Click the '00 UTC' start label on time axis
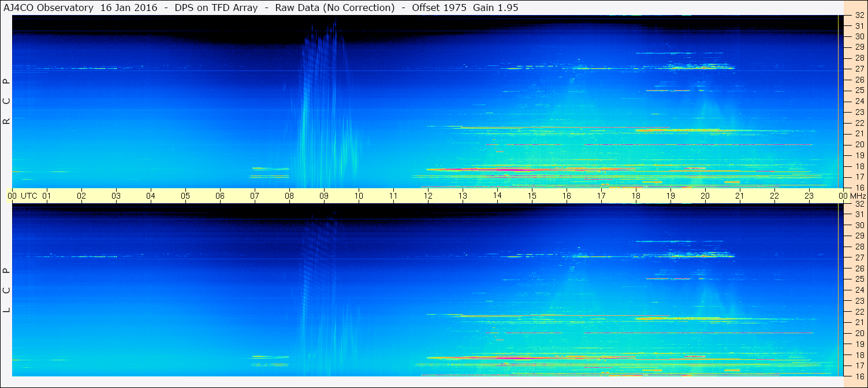 pos(23,196)
